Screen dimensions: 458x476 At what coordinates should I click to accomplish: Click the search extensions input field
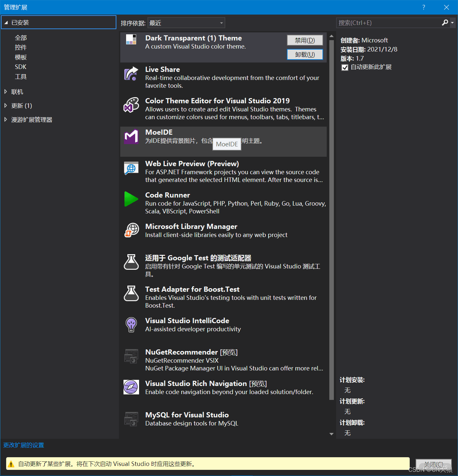(x=389, y=23)
